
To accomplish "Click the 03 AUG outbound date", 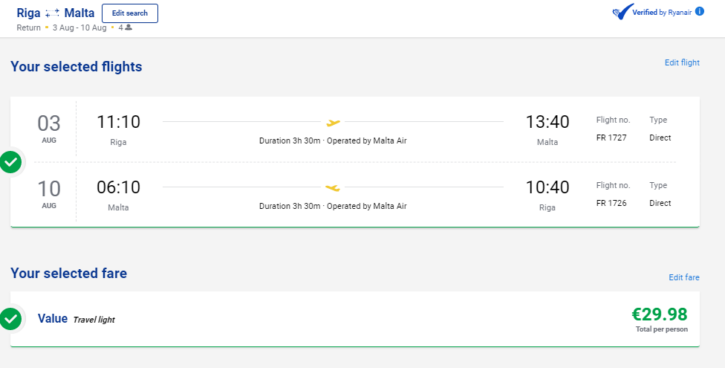I will coord(49,129).
